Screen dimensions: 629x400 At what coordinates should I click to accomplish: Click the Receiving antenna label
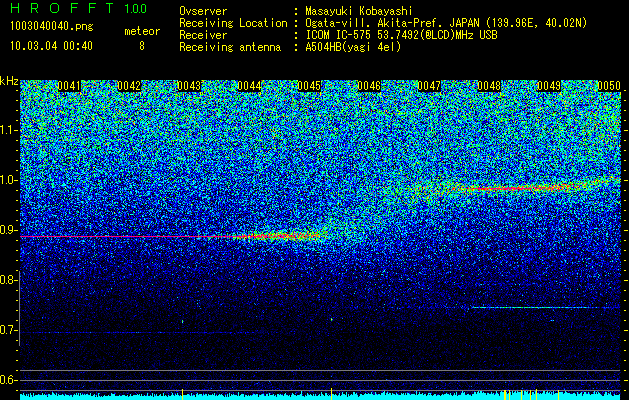click(230, 47)
